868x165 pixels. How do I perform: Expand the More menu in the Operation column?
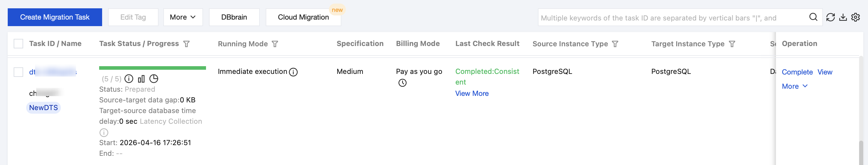tap(795, 86)
